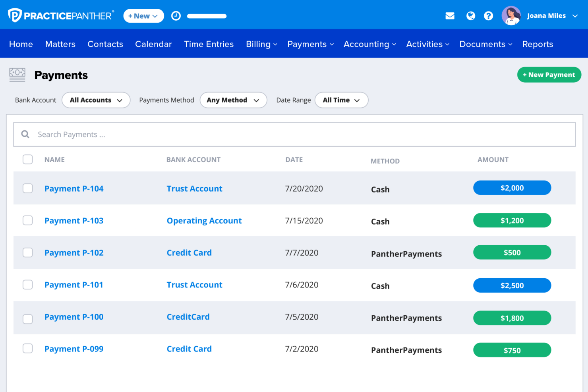Click the $2,000 blue amount badge
The width and height of the screenshot is (588, 392).
512,188
